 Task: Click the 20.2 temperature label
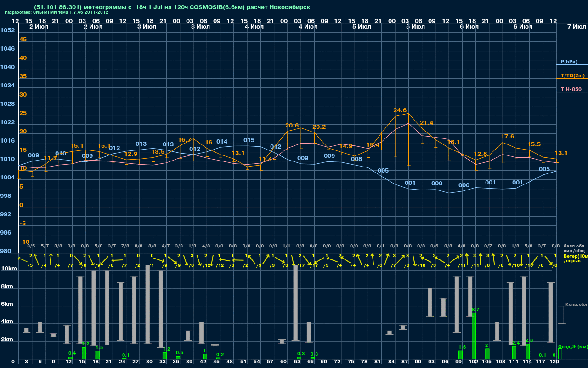[x=319, y=127]
